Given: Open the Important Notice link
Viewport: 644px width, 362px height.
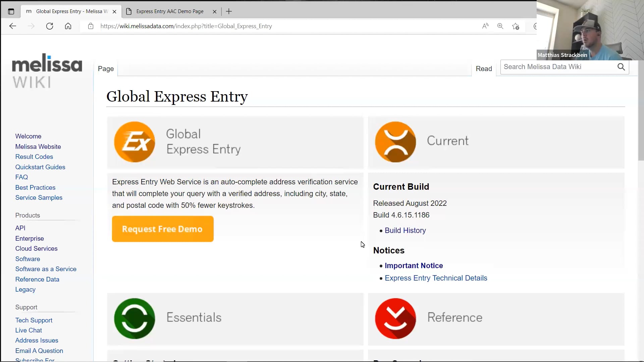Looking at the screenshot, I should coord(414,266).
